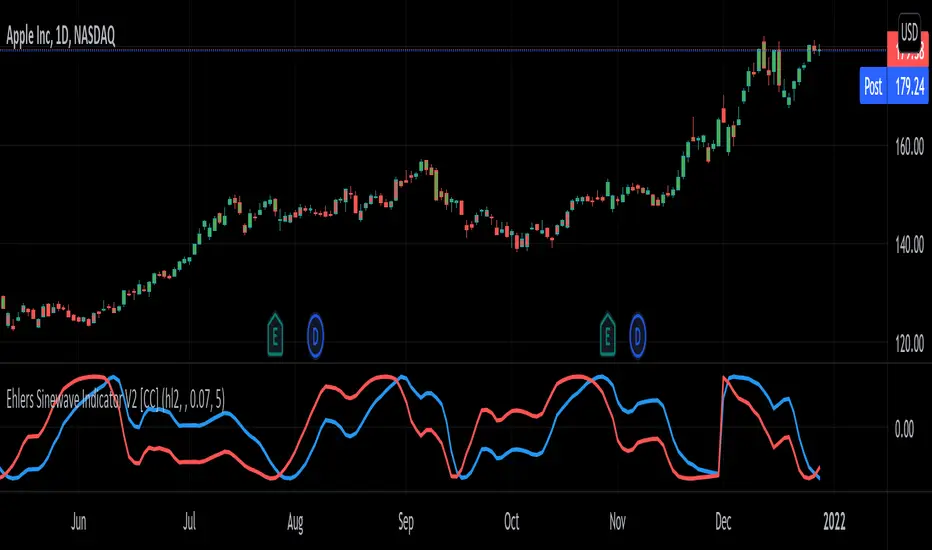Open the USD currency selector
Image resolution: width=932 pixels, height=550 pixels.
point(909,33)
